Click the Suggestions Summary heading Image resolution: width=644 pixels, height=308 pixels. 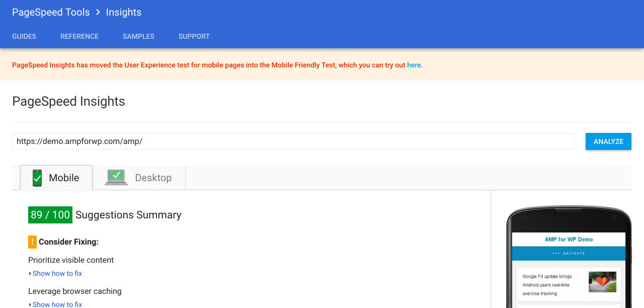(128, 215)
